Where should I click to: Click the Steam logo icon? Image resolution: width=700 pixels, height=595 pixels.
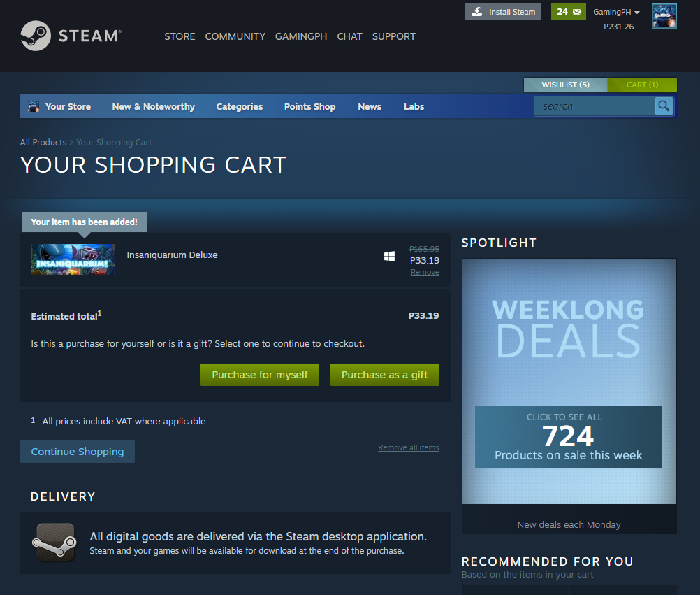[x=35, y=36]
